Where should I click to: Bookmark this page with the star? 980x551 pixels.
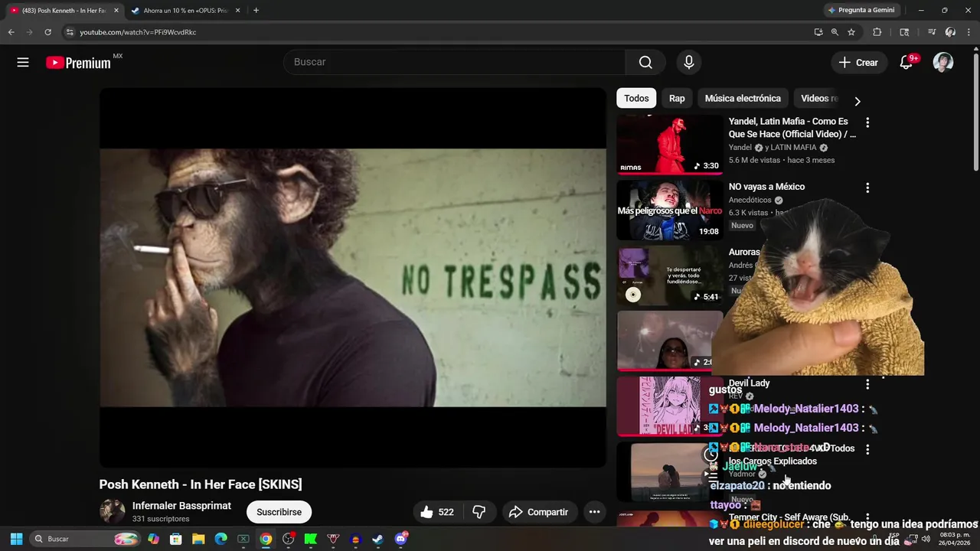click(x=851, y=32)
